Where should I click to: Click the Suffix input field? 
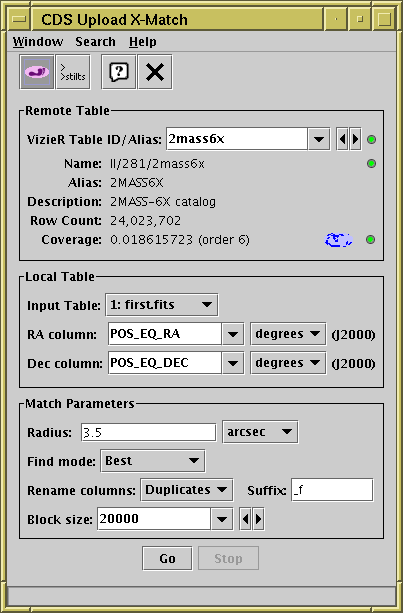coord(332,489)
